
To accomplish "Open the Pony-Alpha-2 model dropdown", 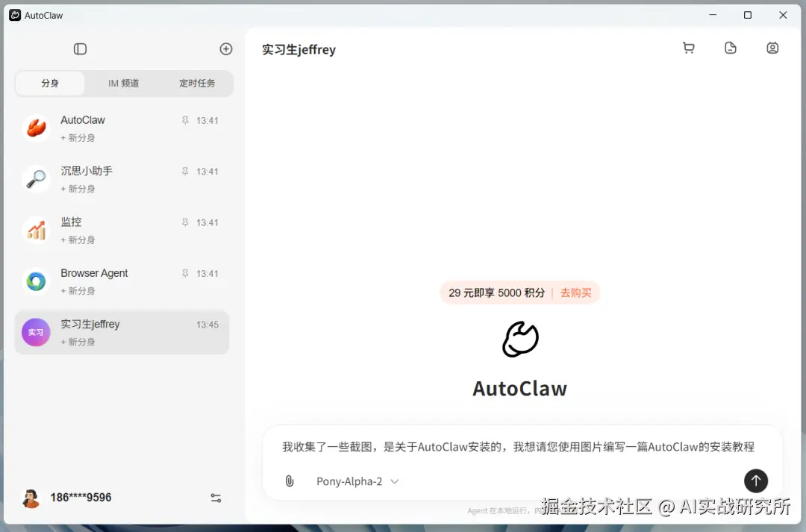I will pos(357,481).
